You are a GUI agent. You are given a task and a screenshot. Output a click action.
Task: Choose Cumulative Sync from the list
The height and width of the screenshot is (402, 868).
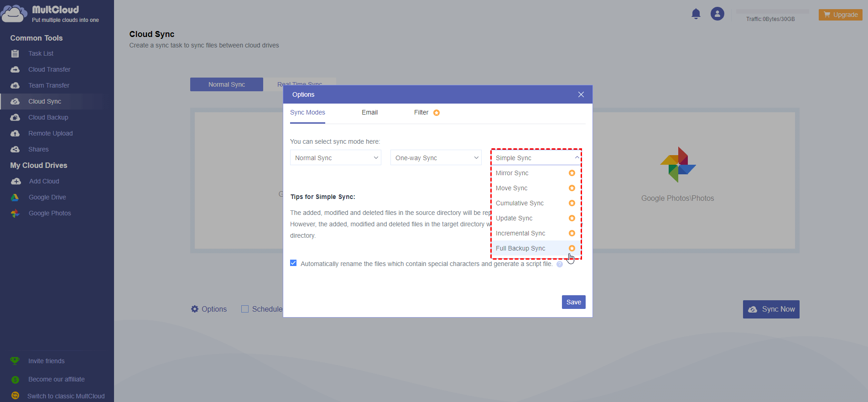pos(536,203)
